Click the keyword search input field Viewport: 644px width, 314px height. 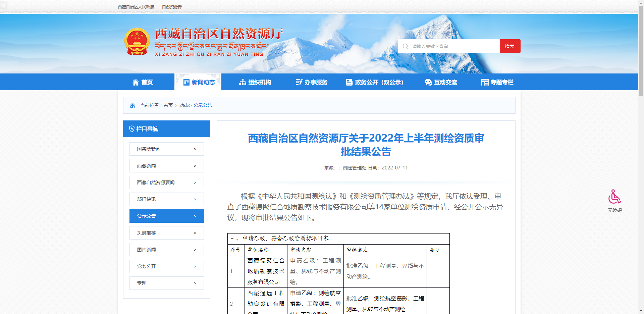point(453,46)
